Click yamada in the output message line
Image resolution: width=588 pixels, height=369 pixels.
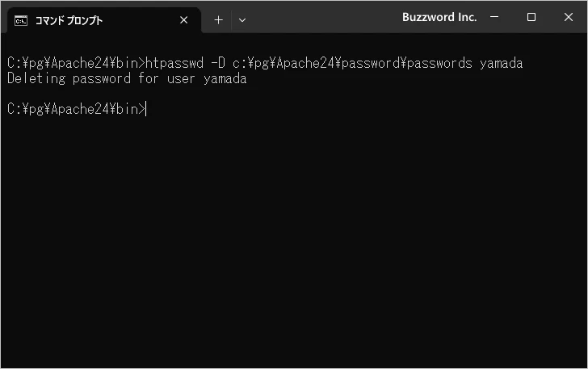tap(225, 79)
